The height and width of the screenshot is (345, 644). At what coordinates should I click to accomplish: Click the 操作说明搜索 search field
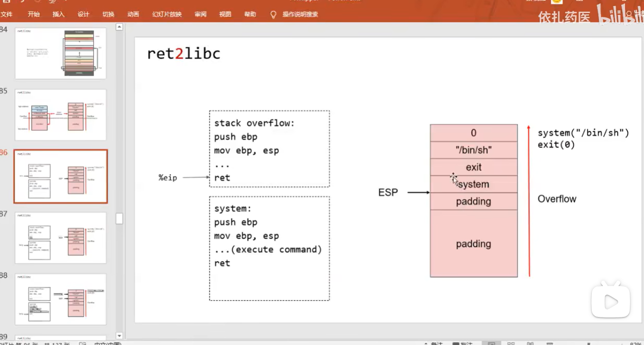click(x=300, y=14)
